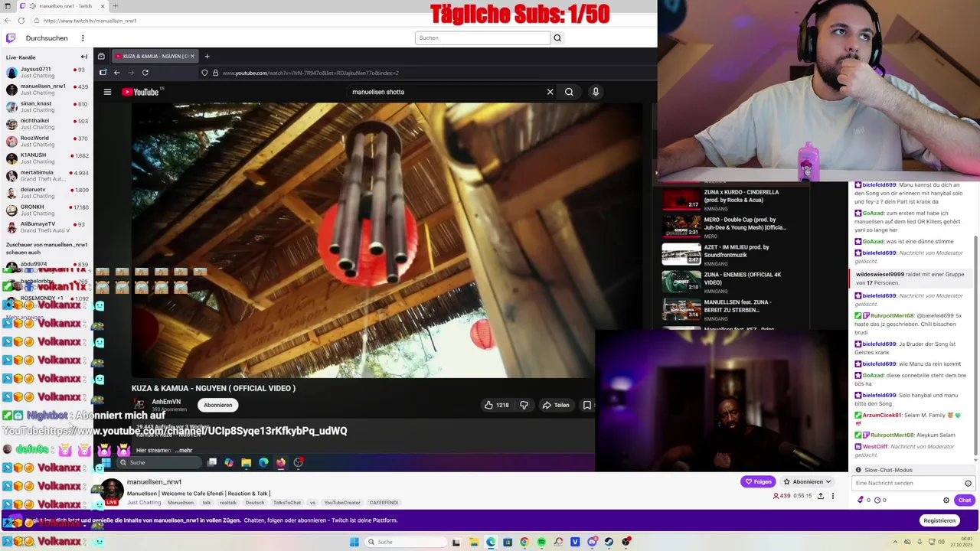980x551 pixels.
Task: Like the KUZA & KAMUA video
Action: (496, 405)
